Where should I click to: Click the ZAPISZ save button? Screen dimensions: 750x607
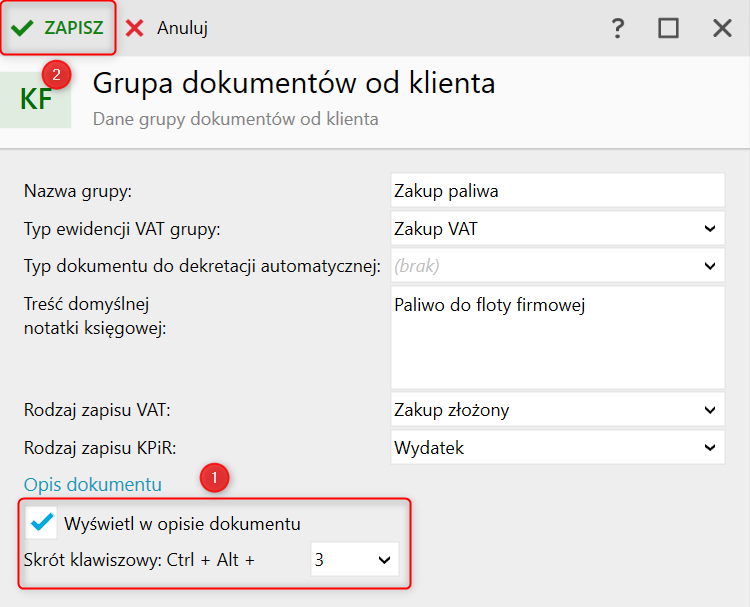[59, 28]
